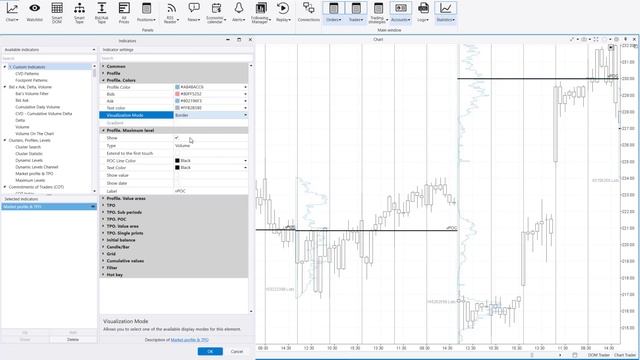Collapse the Profile. Maximum level group
The height and width of the screenshot is (360, 640).
[103, 130]
